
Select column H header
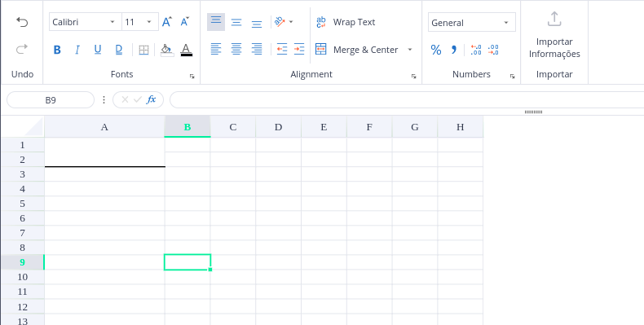coord(461,127)
